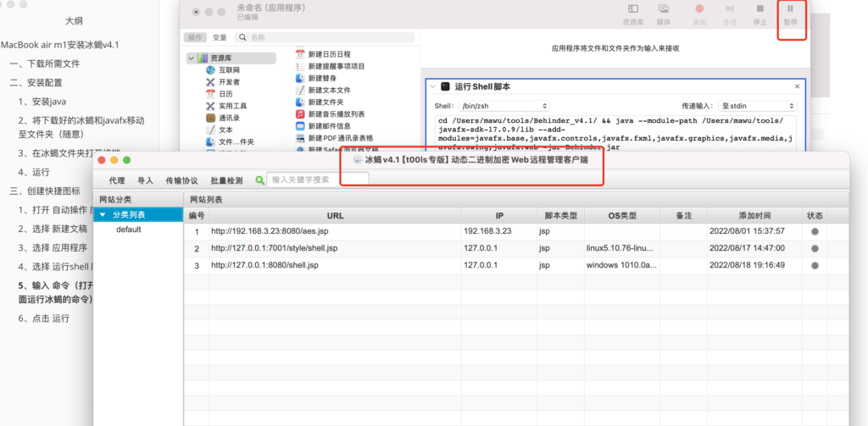Click the terminal icon of 运行 Shell 脚本 action
The image size is (868, 426).
445,87
